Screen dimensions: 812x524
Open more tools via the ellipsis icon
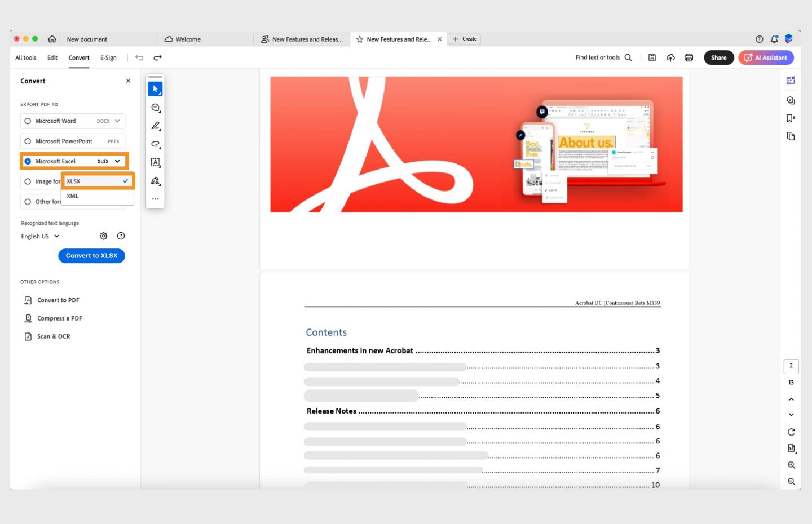point(156,198)
